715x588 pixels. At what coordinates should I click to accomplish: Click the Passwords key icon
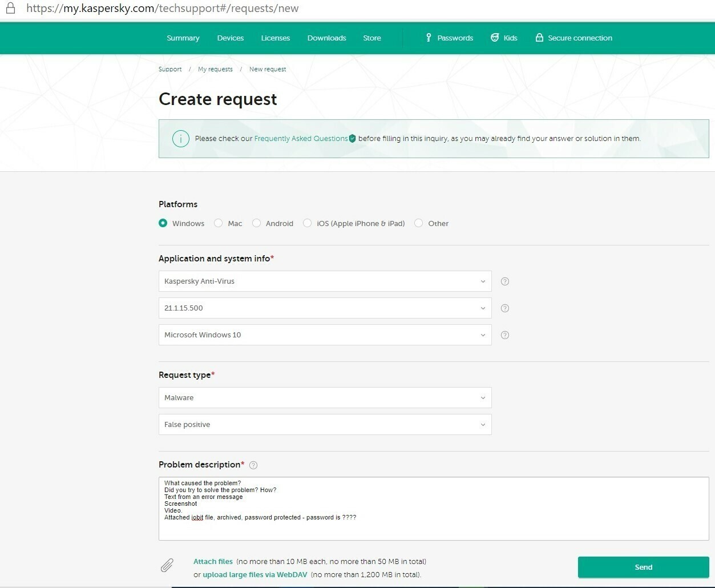coord(429,38)
